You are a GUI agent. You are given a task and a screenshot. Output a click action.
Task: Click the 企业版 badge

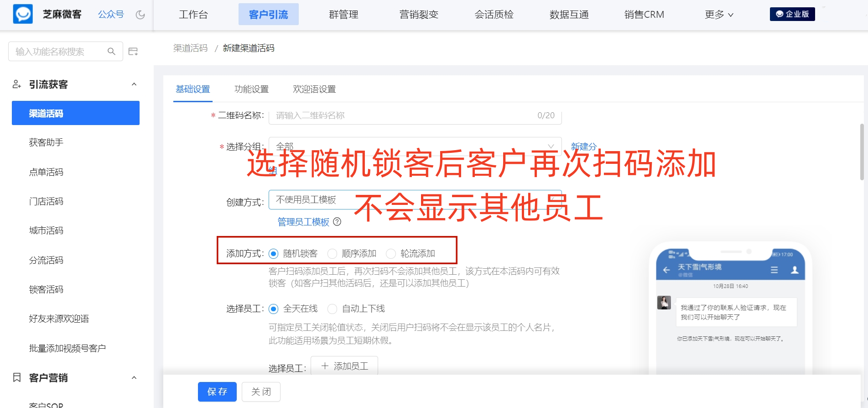(x=792, y=14)
